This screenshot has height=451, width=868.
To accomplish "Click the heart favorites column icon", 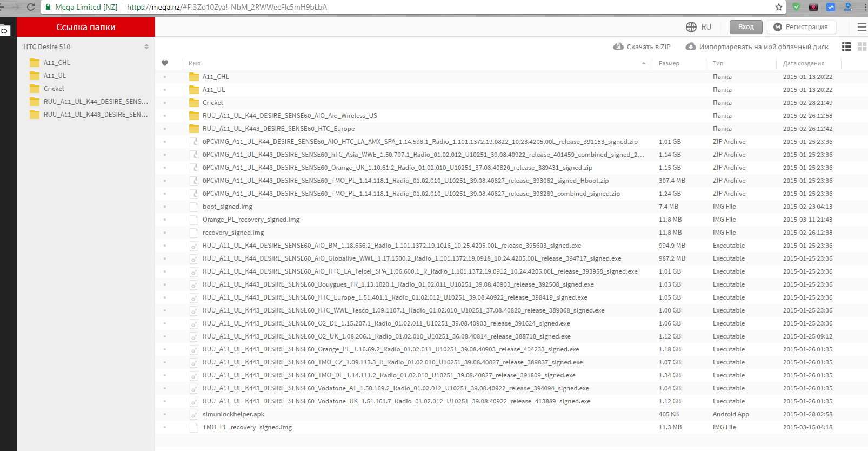I will click(x=165, y=63).
